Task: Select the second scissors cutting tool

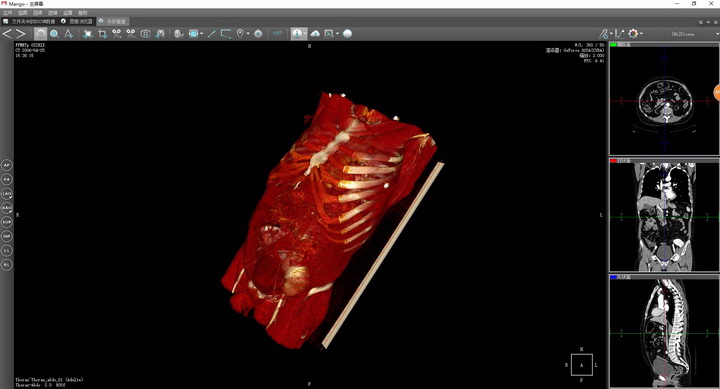Action: coord(131,34)
